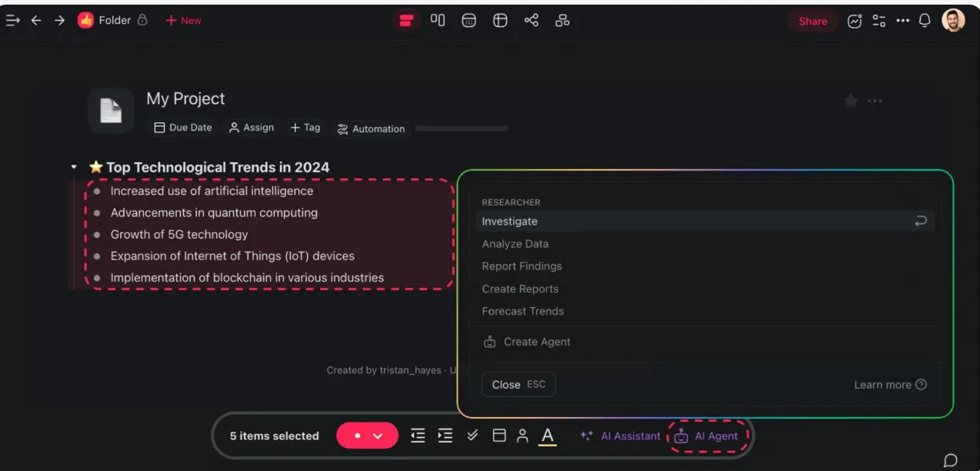This screenshot has height=471, width=980.
Task: Click the 5 items selected label
Action: [x=274, y=436]
